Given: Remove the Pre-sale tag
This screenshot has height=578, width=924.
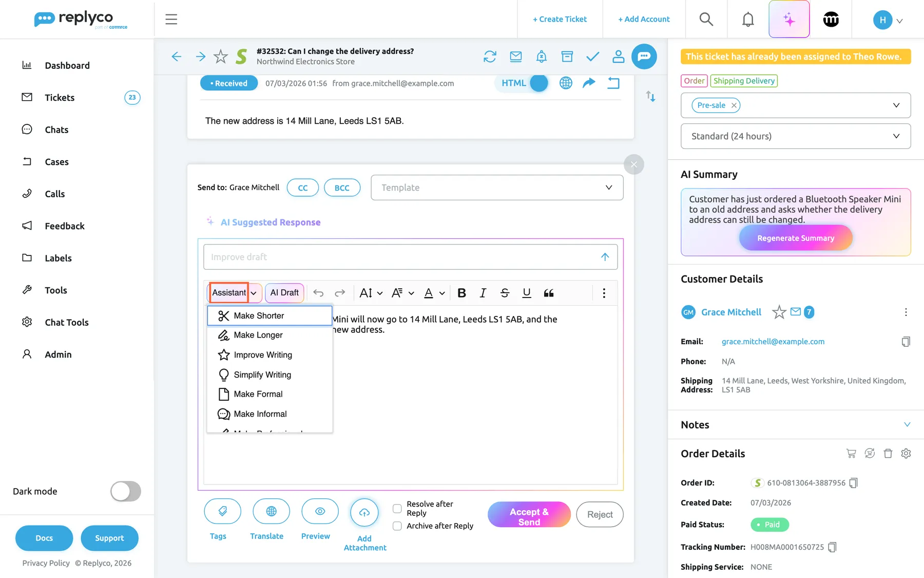Looking at the screenshot, I should [x=734, y=105].
